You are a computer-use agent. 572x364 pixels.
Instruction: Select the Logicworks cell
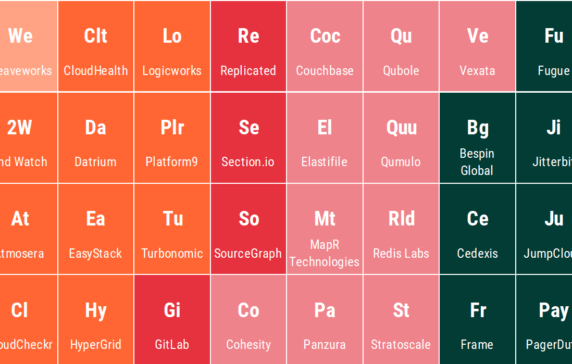[x=172, y=46]
